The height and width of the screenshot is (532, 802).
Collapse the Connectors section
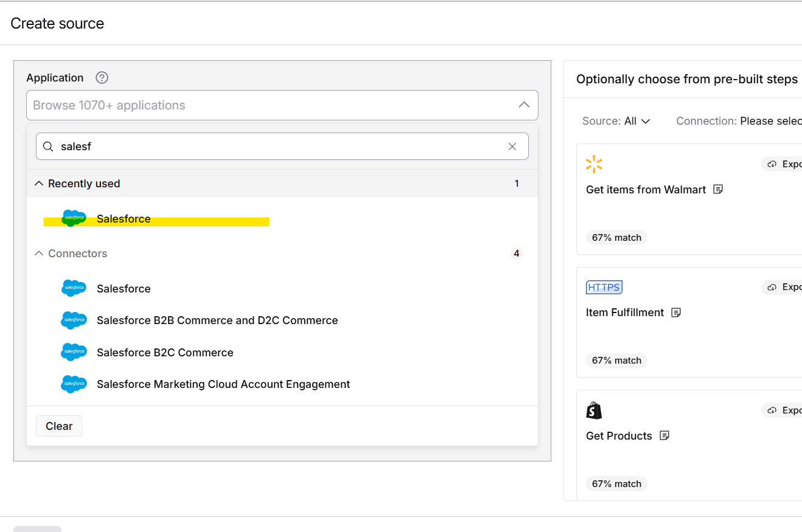click(39, 253)
